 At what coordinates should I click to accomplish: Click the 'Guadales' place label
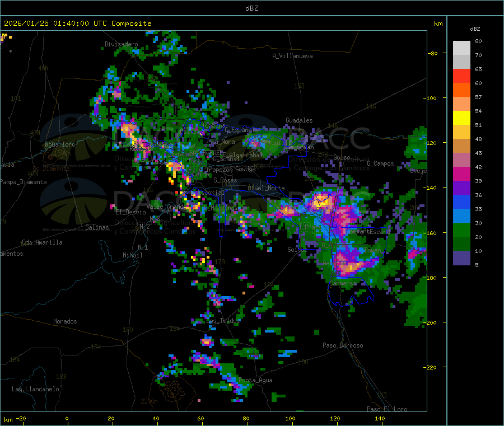(x=299, y=120)
